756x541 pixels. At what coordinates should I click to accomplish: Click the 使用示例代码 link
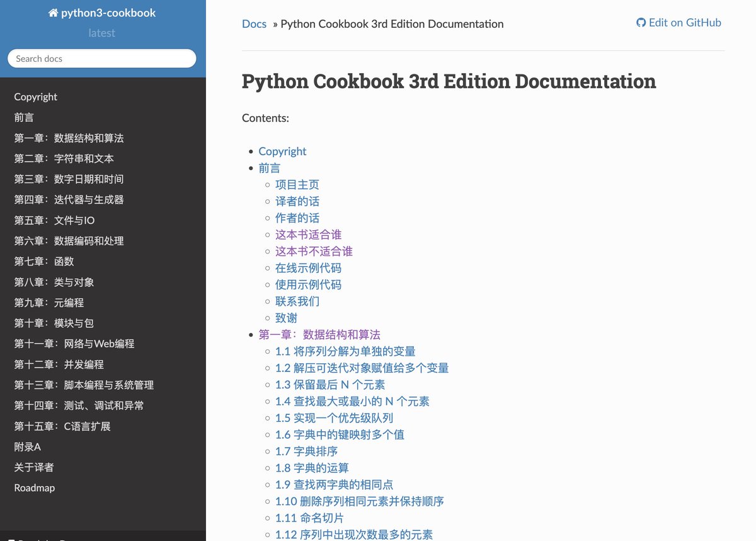coord(308,285)
